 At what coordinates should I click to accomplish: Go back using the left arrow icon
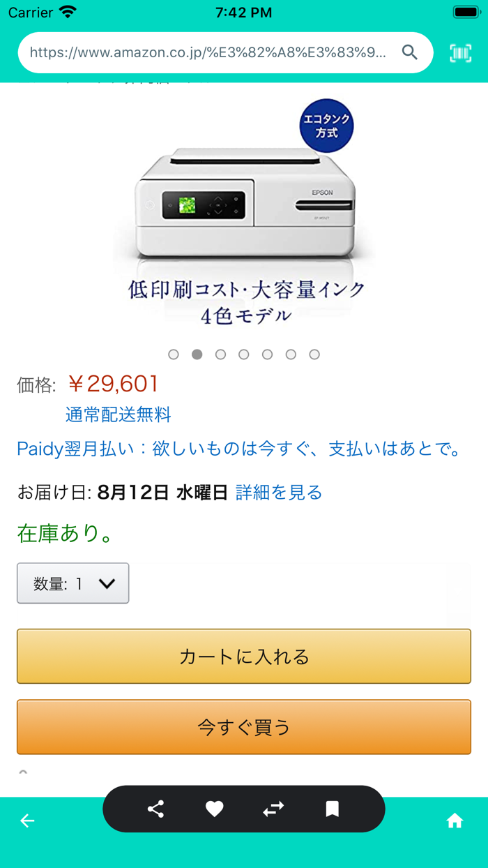coord(26,821)
